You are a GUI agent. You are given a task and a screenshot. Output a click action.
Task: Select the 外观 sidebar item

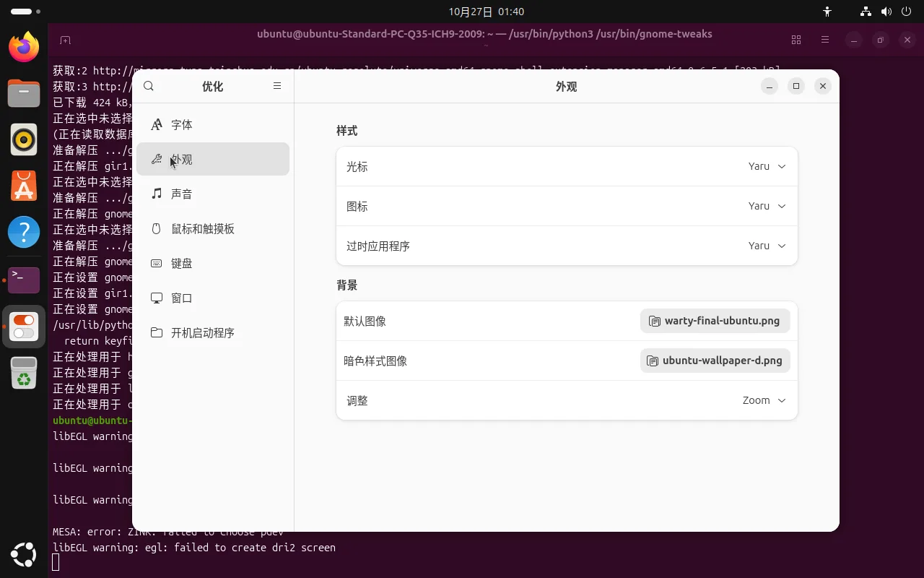coord(213,160)
